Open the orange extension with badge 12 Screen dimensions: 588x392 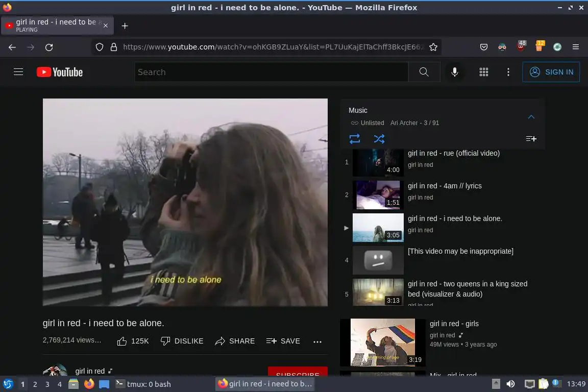(539, 46)
